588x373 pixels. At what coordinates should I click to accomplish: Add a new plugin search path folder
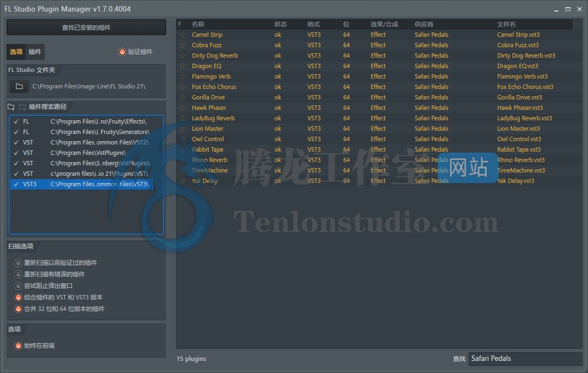(11, 107)
